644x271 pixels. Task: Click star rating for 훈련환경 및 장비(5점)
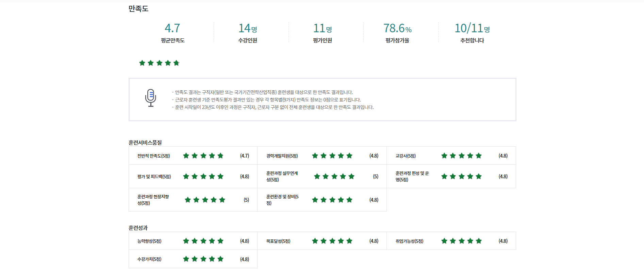pos(332,200)
